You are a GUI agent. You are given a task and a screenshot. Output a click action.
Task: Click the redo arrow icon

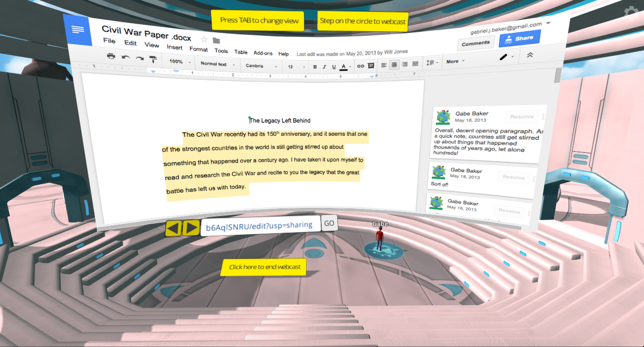tap(140, 59)
